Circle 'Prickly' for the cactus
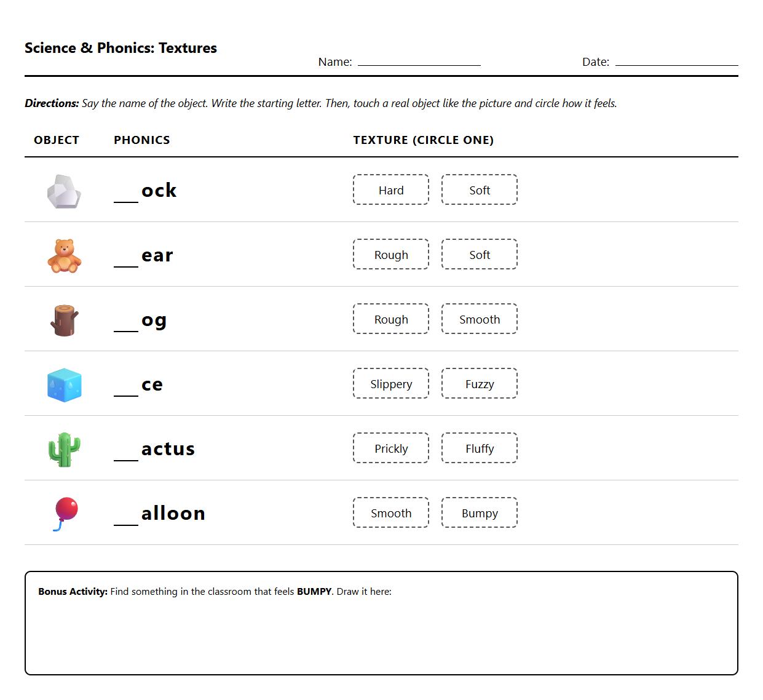Viewport: 763px width, 700px height. coord(390,448)
